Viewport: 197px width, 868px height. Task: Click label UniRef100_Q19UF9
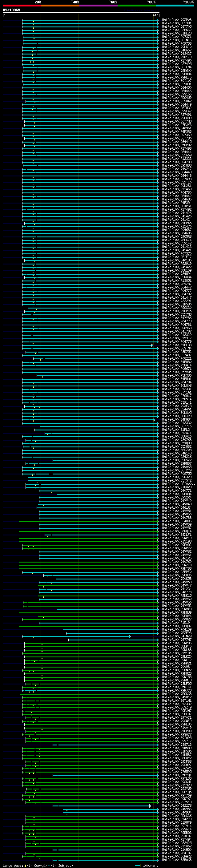tap(177, 822)
